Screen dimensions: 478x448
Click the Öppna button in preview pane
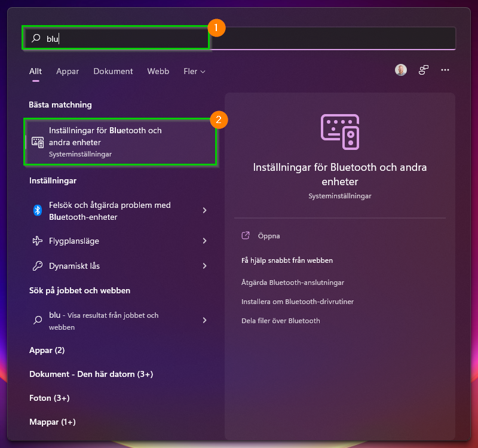pyautogui.click(x=268, y=236)
